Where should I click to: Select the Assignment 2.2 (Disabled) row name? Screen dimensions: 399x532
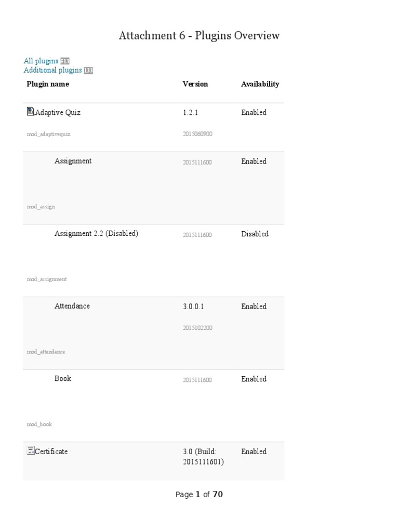tap(96, 234)
